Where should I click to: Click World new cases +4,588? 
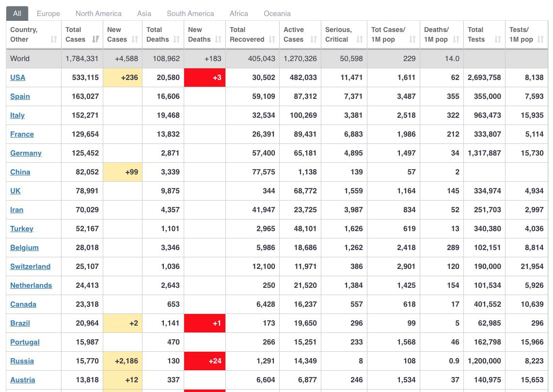126,59
